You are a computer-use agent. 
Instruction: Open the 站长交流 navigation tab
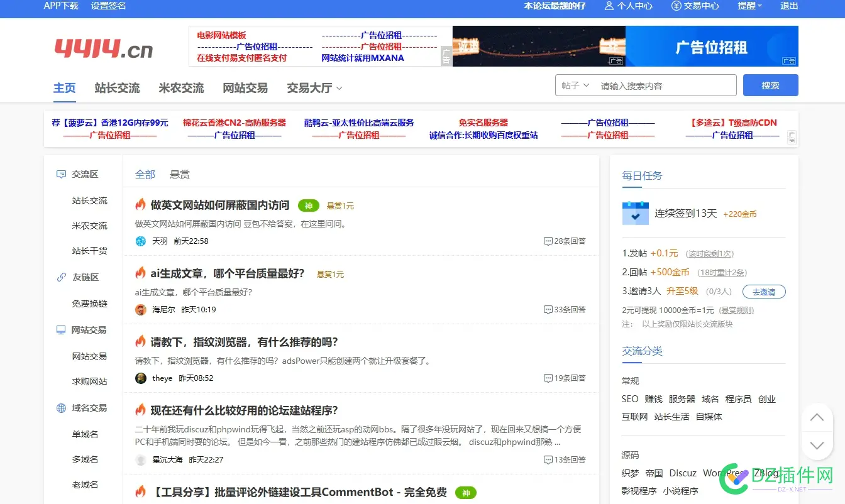pyautogui.click(x=117, y=88)
